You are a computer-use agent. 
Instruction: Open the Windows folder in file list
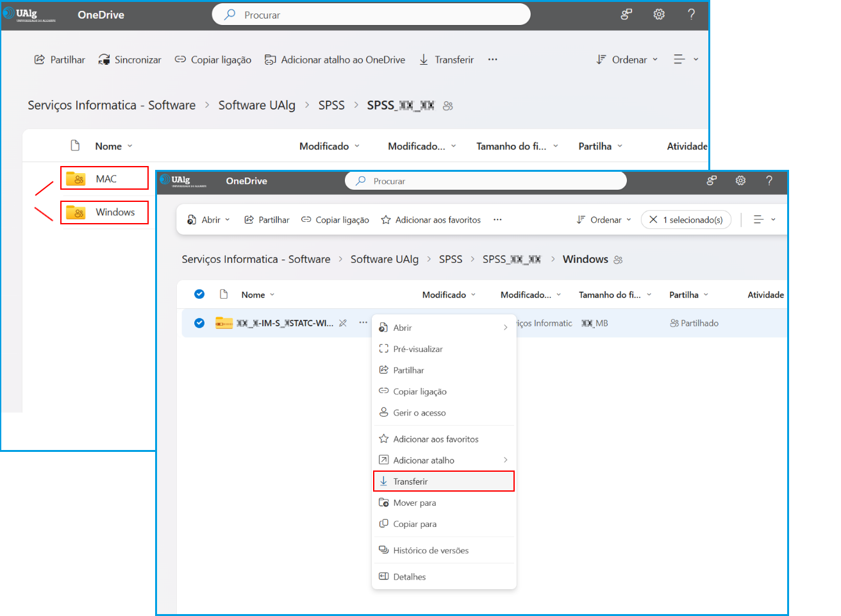115,212
